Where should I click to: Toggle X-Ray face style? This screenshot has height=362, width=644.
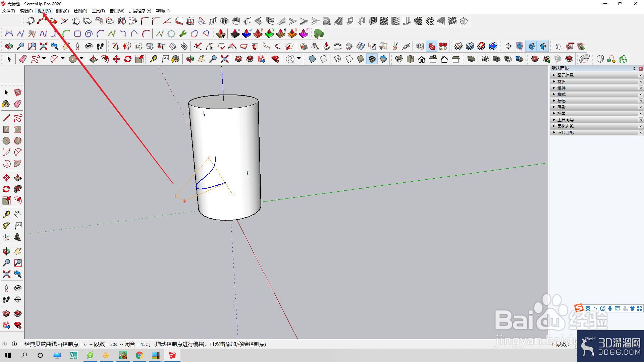pos(312,59)
